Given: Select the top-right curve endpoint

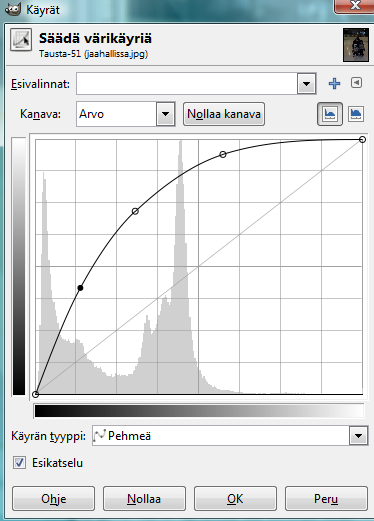Looking at the screenshot, I should [x=362, y=139].
